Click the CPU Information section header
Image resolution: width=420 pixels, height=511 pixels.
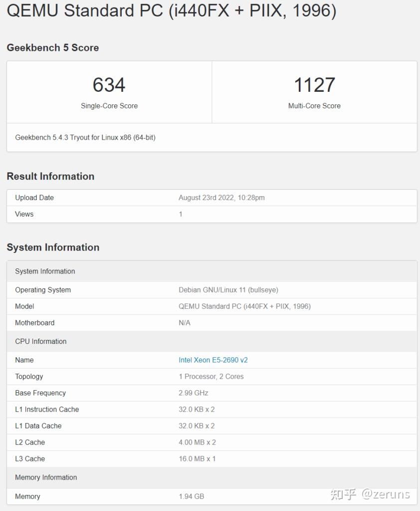point(212,341)
